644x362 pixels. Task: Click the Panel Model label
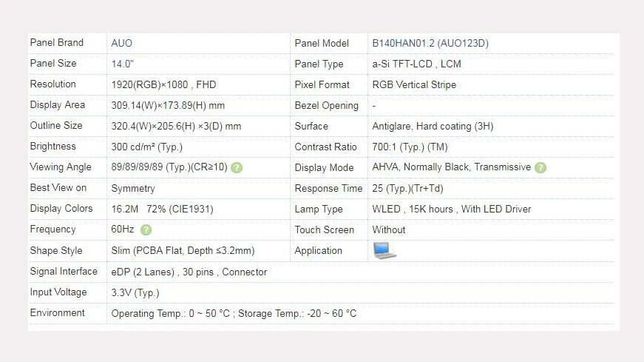[322, 43]
